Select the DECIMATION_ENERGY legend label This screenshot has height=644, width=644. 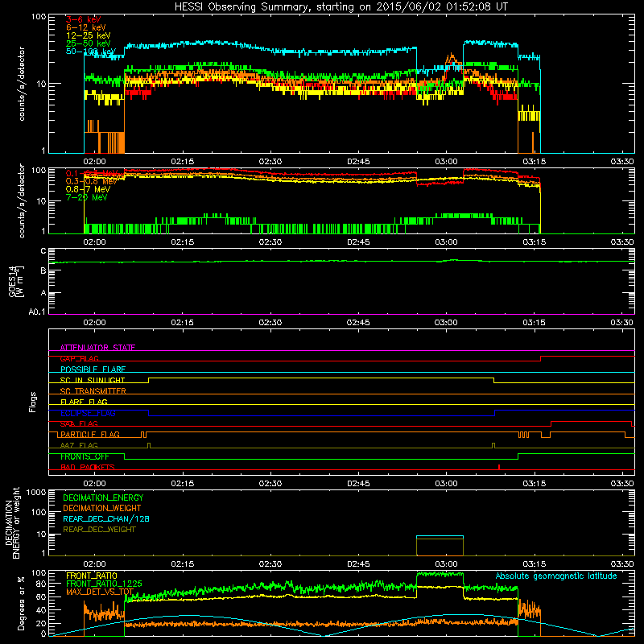click(x=103, y=497)
